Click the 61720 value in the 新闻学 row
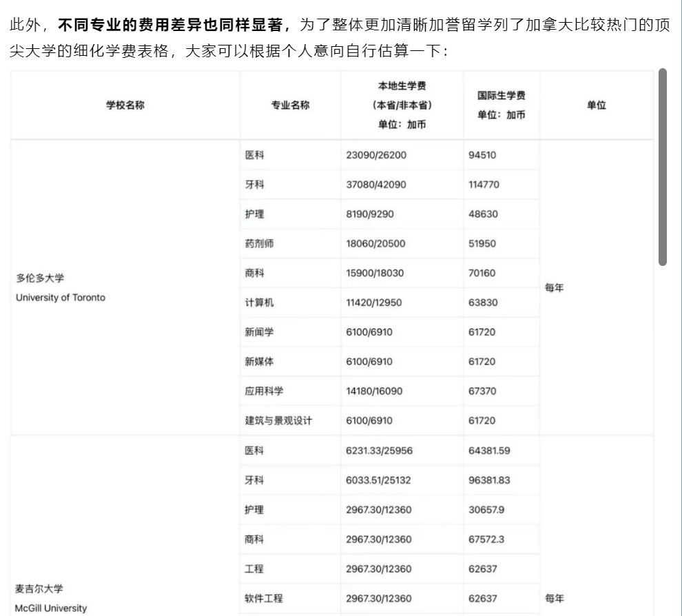The height and width of the screenshot is (616, 682). click(x=482, y=332)
